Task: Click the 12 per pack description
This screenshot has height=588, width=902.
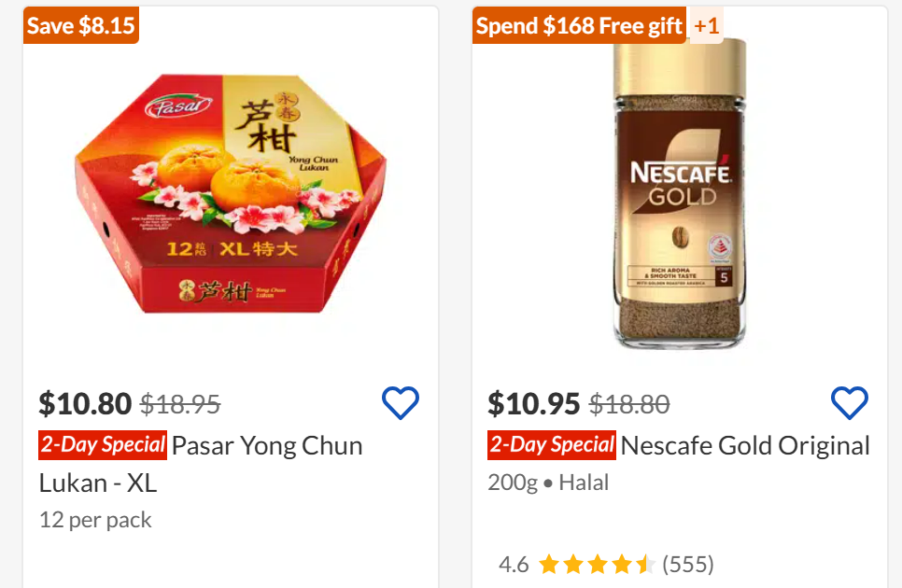Action: (95, 520)
